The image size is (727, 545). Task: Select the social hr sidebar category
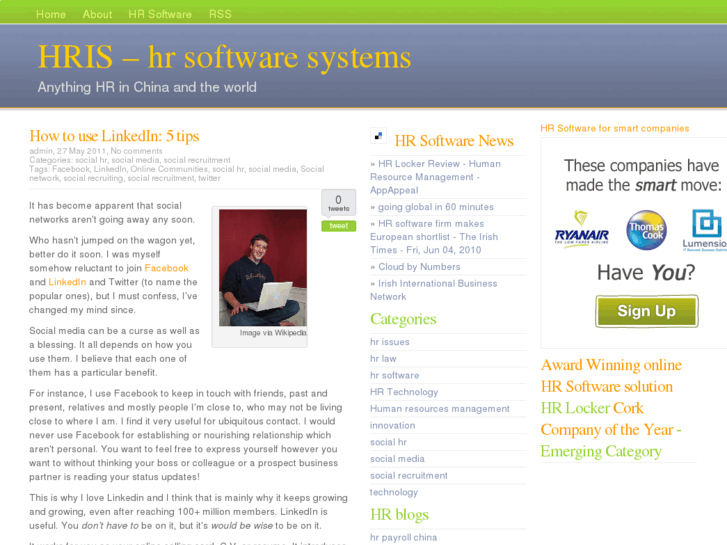pos(388,442)
